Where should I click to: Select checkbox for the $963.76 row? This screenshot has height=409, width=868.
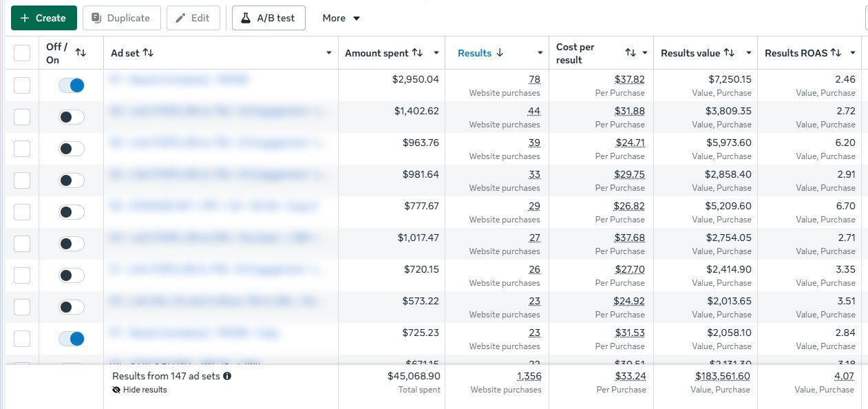(x=22, y=149)
